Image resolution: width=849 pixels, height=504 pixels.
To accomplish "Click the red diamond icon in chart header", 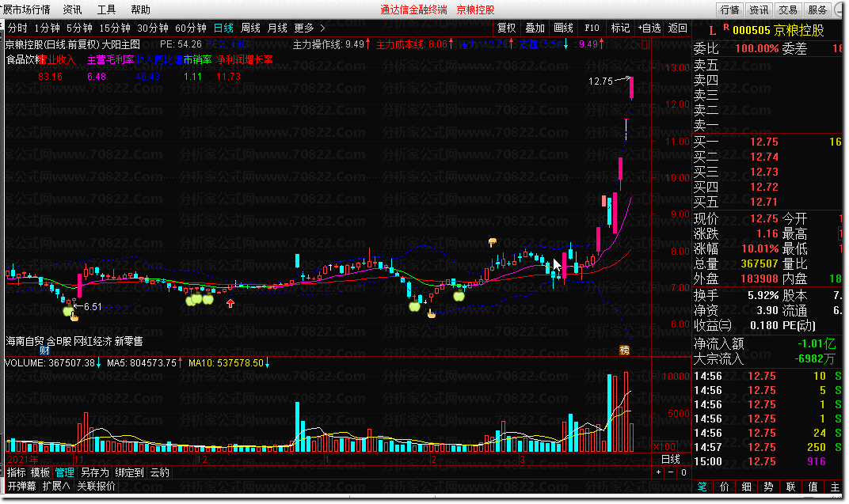I will [634, 44].
